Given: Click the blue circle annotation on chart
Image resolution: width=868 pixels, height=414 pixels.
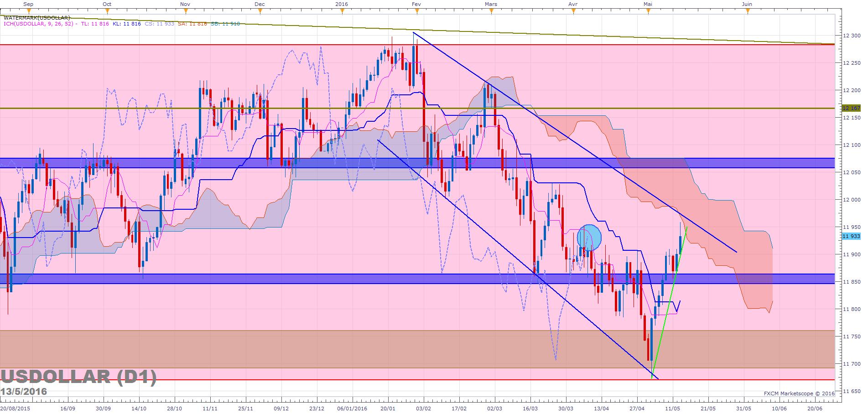Looking at the screenshot, I should [x=589, y=238].
